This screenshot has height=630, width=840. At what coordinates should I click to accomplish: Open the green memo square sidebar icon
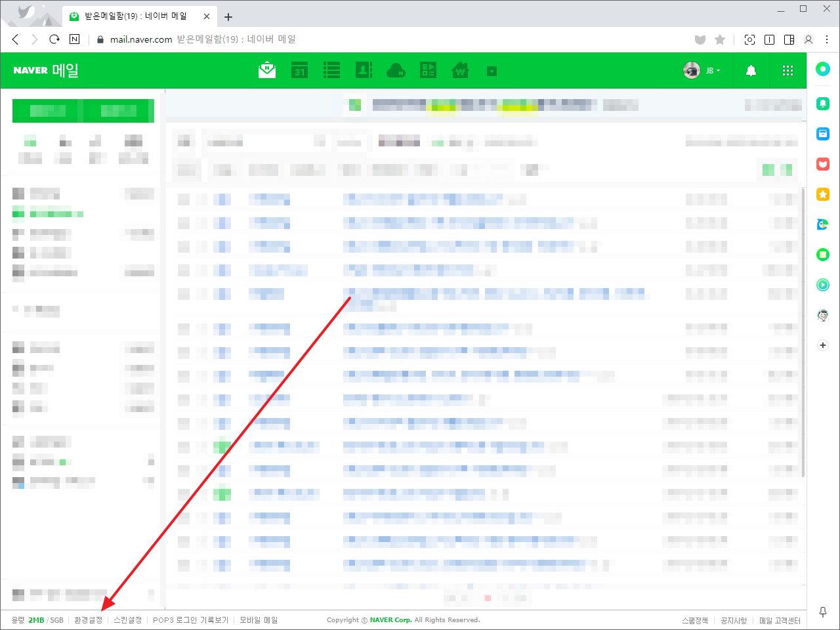point(823,255)
